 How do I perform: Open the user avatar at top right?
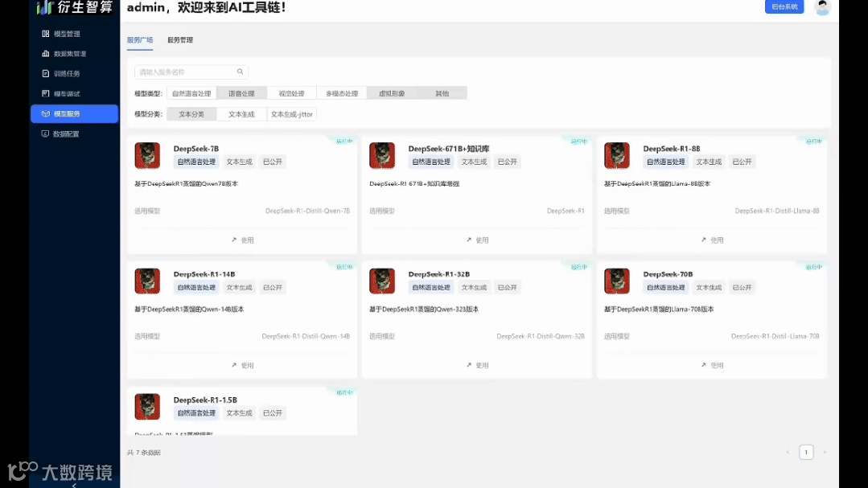(822, 7)
